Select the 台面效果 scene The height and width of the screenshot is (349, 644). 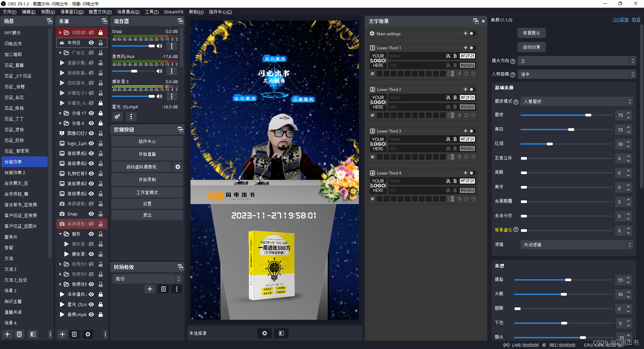[x=24, y=162]
